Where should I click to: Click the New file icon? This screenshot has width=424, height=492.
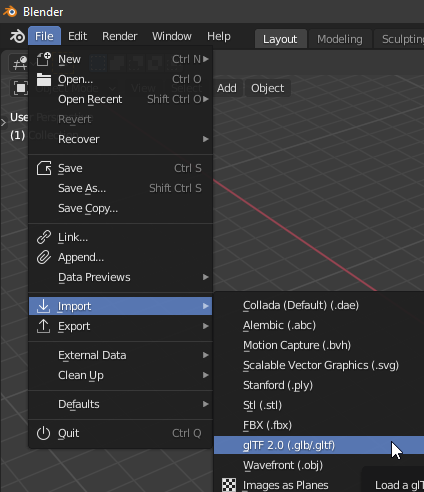pyautogui.click(x=44, y=59)
